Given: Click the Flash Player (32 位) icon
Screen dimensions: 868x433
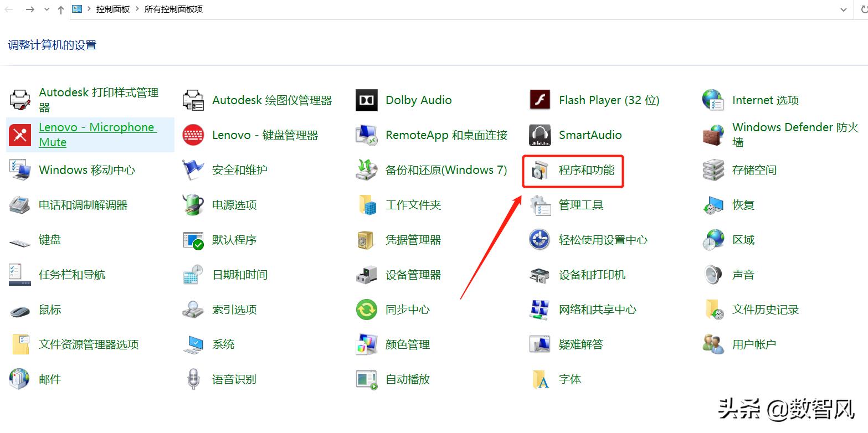Looking at the screenshot, I should point(540,100).
